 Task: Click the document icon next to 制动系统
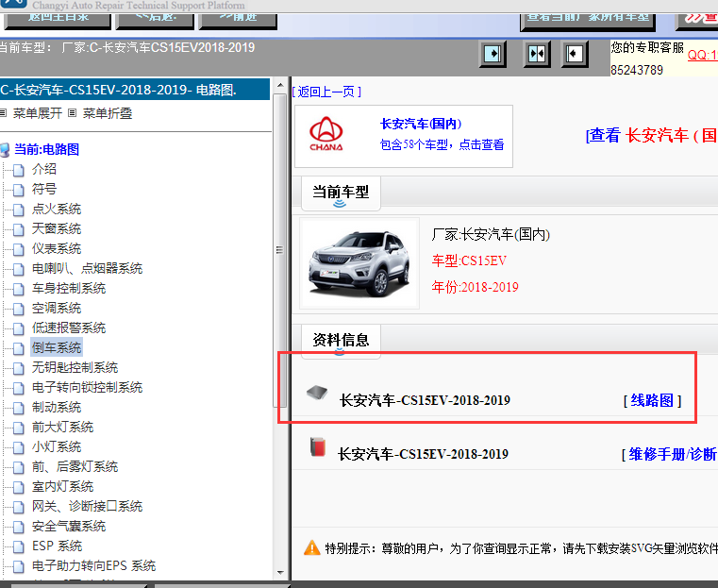(19, 409)
